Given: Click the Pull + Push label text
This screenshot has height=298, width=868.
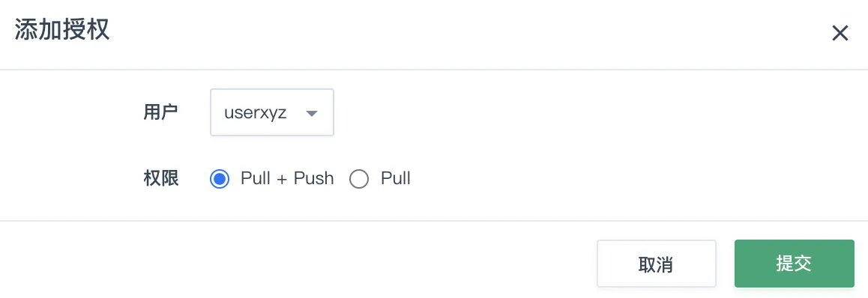Looking at the screenshot, I should (287, 179).
